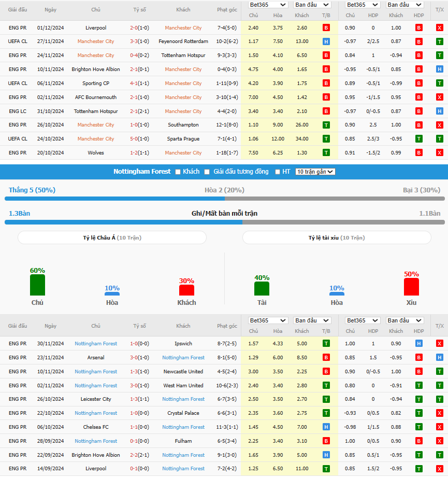Open the Manchester City link in Feyenoord row
The width and height of the screenshot is (448, 477).
coord(96,41)
